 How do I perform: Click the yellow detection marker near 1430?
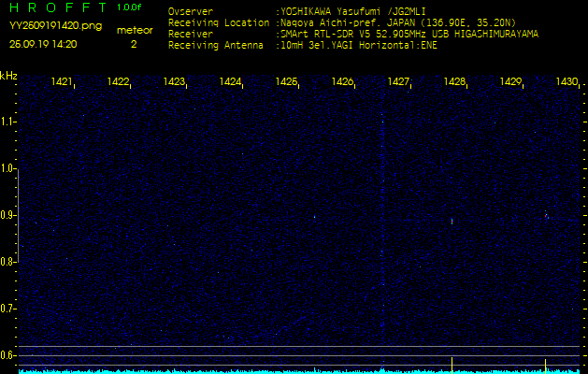[545, 367]
